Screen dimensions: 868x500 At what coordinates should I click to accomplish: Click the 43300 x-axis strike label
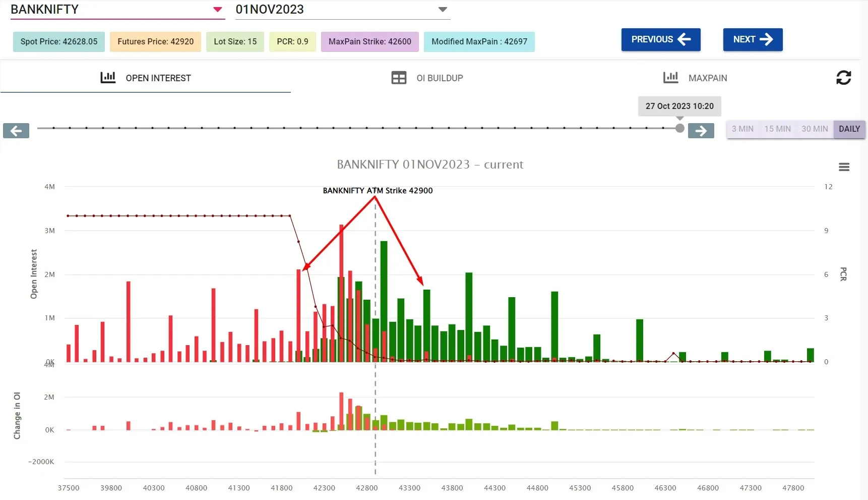[x=409, y=488]
